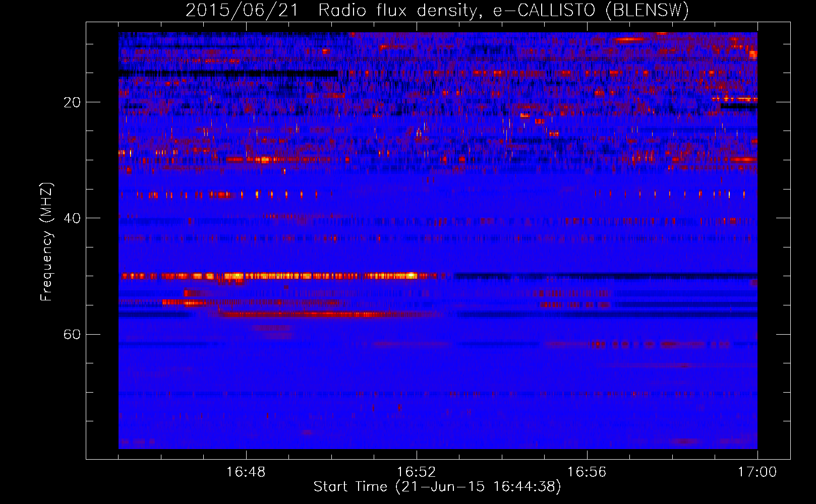This screenshot has width=816, height=504.
Task: Click the 20 MHz frequency tick label
Action: [72, 102]
